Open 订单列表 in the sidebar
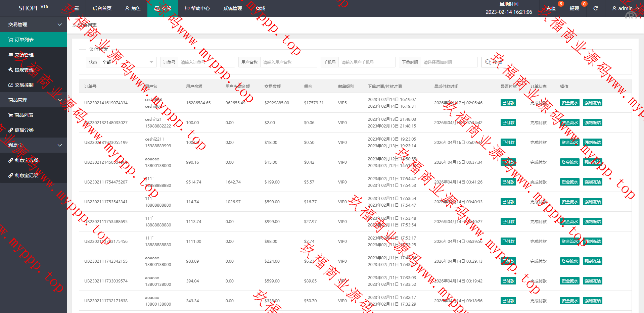The height and width of the screenshot is (313, 644). [x=34, y=40]
